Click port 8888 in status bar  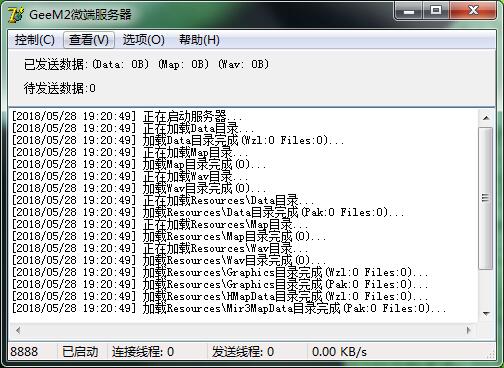[24, 351]
